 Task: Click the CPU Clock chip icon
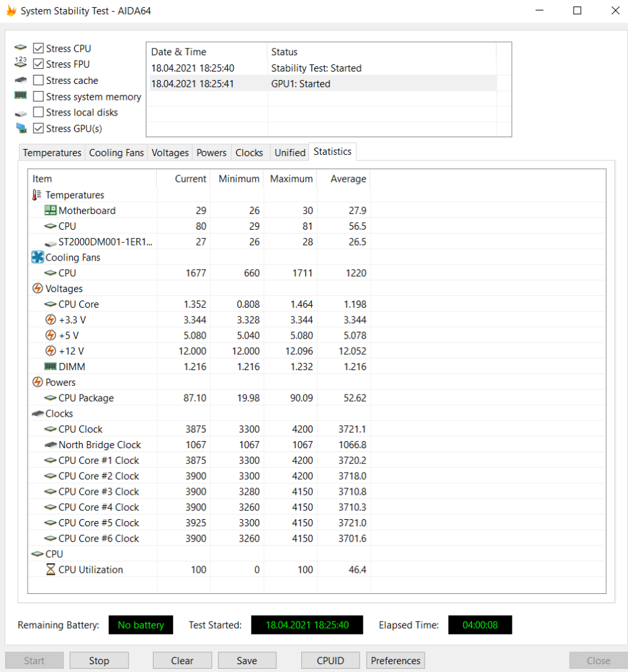(x=51, y=429)
